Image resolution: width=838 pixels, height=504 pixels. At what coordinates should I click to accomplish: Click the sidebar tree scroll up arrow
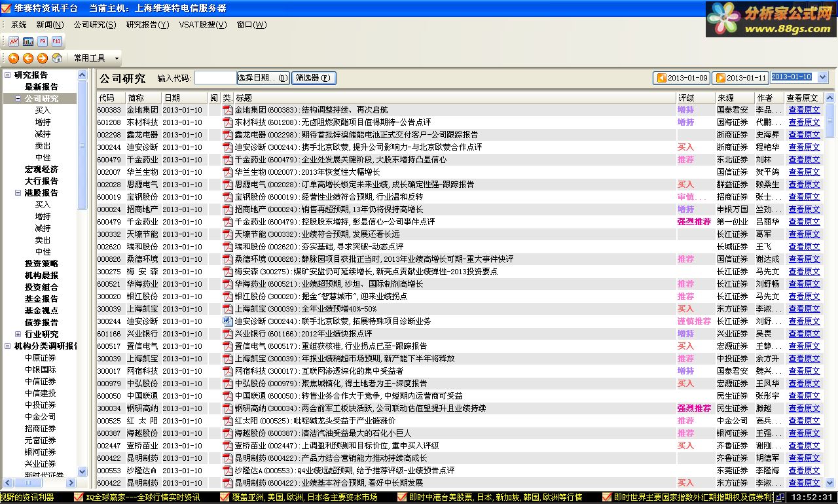pyautogui.click(x=82, y=75)
